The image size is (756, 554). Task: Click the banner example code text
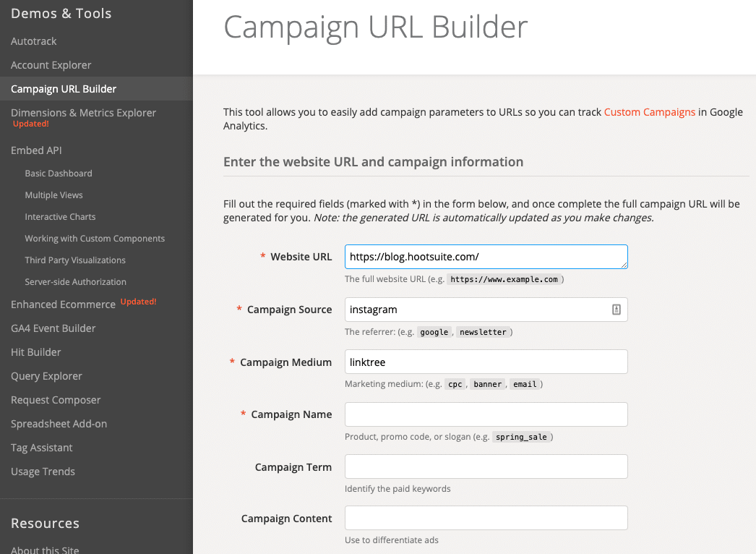[487, 384]
